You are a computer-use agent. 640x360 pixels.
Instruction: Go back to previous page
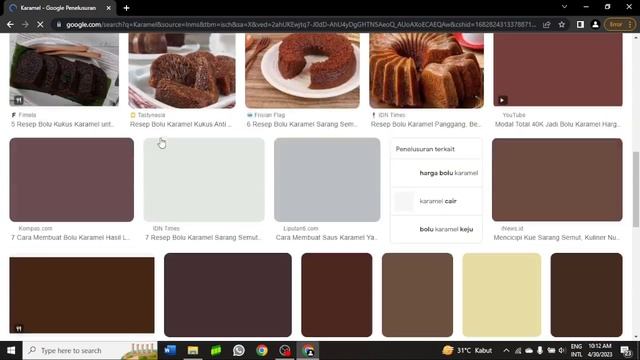tap(10, 24)
